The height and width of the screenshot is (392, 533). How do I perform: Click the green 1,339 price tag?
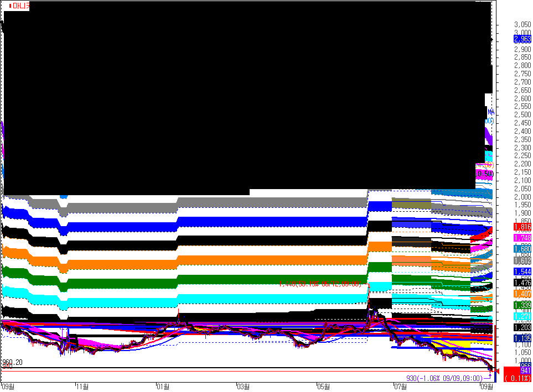point(522,305)
